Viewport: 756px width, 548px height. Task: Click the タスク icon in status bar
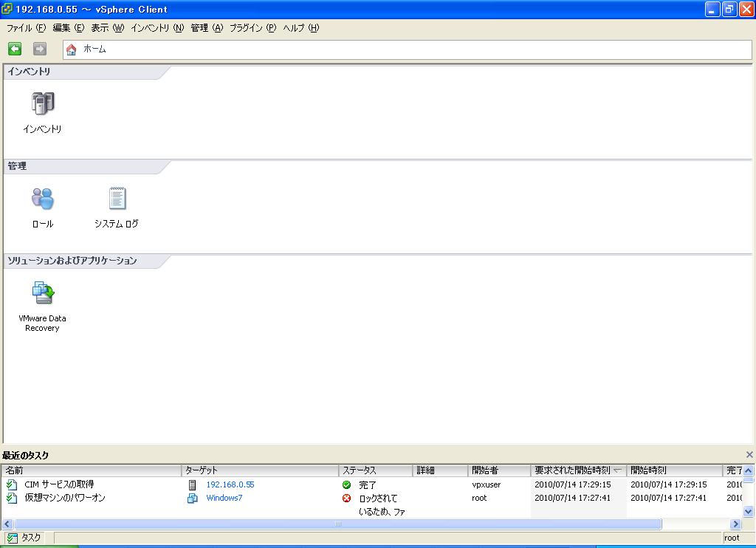coord(12,538)
